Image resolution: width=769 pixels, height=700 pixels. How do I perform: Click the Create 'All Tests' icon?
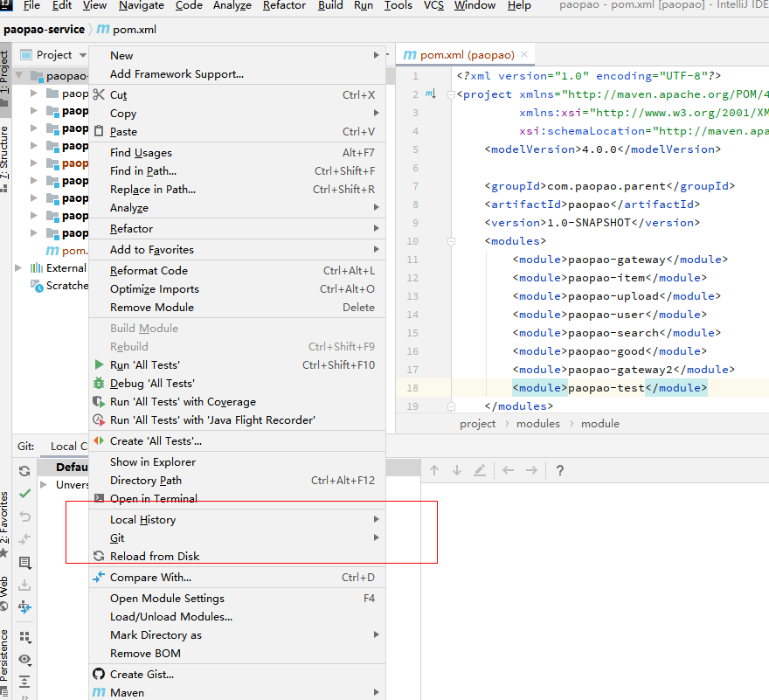click(99, 440)
